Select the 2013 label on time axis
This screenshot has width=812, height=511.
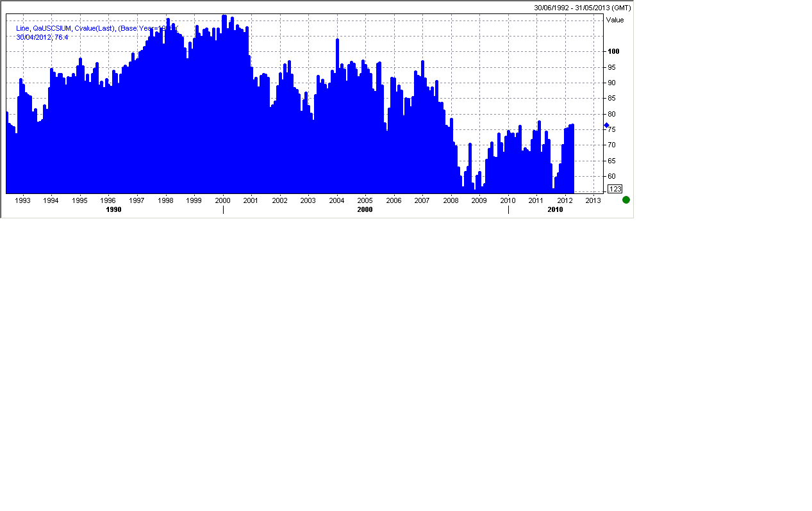pyautogui.click(x=593, y=200)
